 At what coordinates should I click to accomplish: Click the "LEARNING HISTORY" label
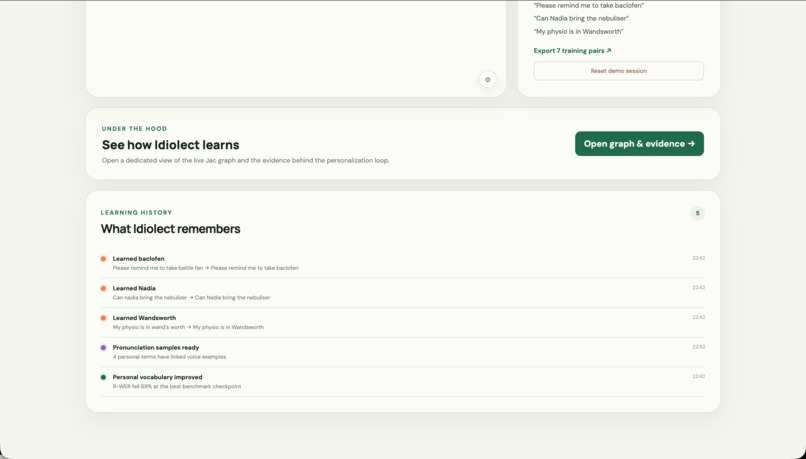click(x=136, y=213)
